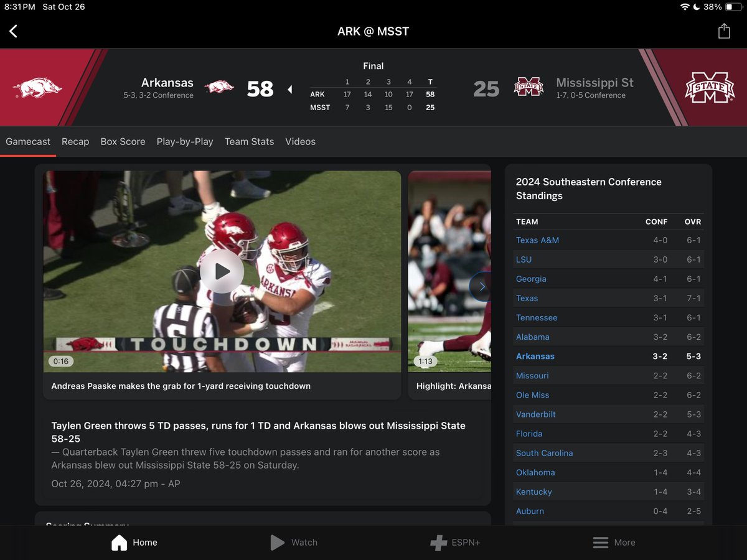Image resolution: width=747 pixels, height=560 pixels.
Task: Tap the Home icon in bottom bar
Action: (119, 543)
